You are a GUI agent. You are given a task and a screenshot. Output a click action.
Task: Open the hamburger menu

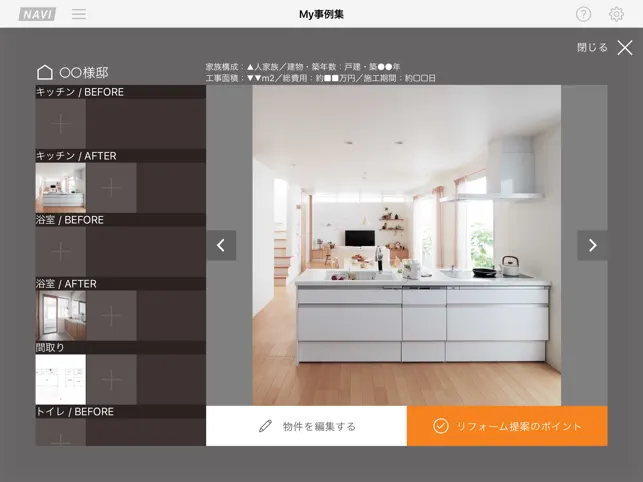[79, 14]
